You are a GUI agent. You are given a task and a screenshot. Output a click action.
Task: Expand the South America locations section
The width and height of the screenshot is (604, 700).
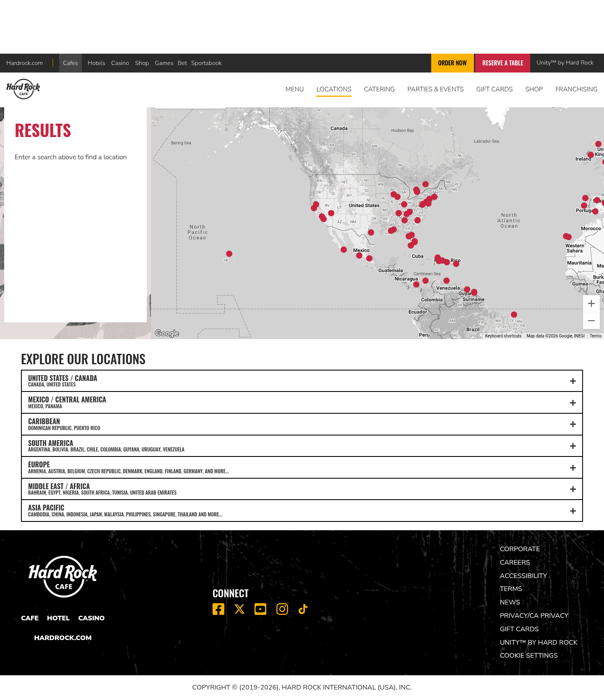pos(302,446)
